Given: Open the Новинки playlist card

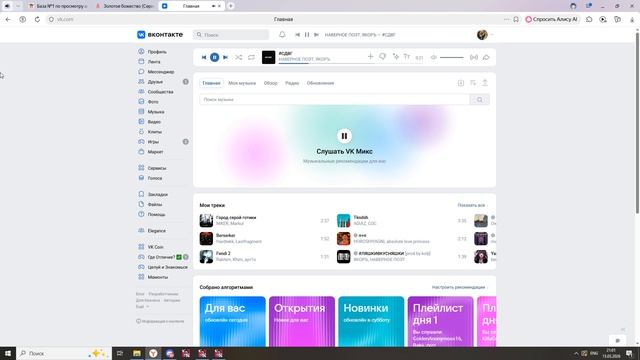Looking at the screenshot, I should pyautogui.click(x=371, y=322).
